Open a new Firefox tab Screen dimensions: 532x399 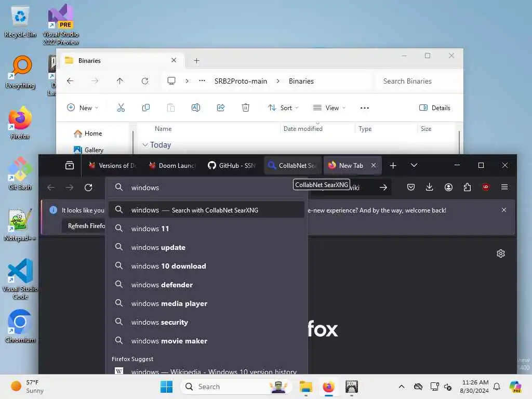point(393,166)
